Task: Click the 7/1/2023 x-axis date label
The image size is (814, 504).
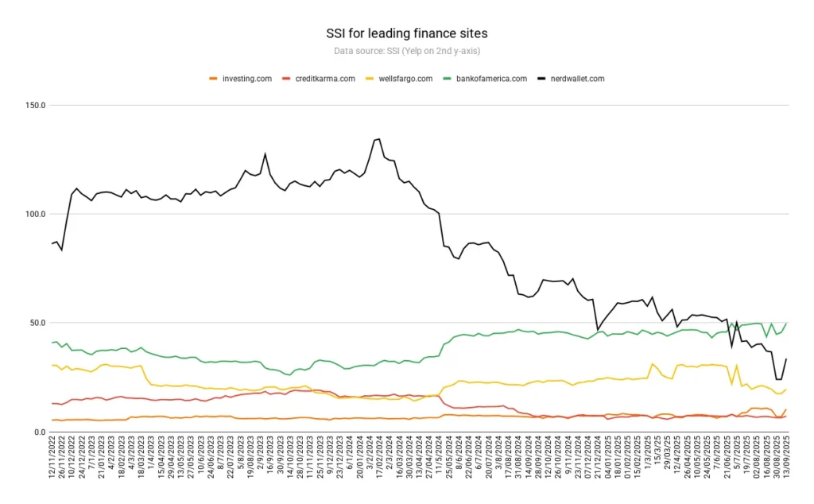Action: [x=91, y=452]
